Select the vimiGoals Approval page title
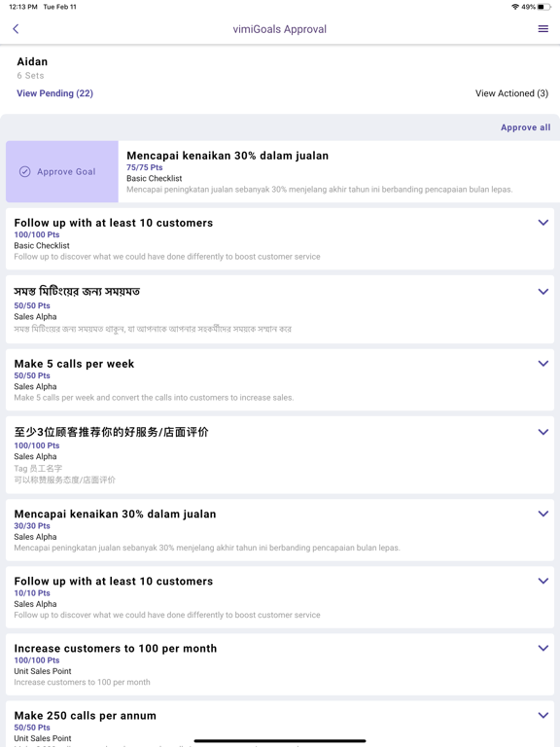Viewport: 560px width, 747px height. point(280,29)
